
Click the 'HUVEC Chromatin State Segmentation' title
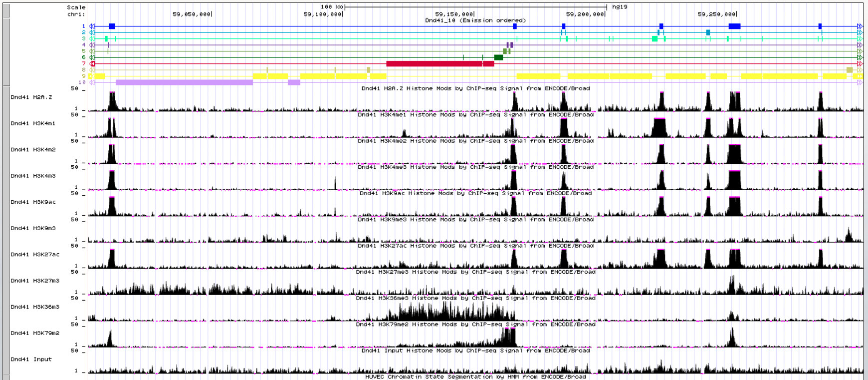click(475, 377)
